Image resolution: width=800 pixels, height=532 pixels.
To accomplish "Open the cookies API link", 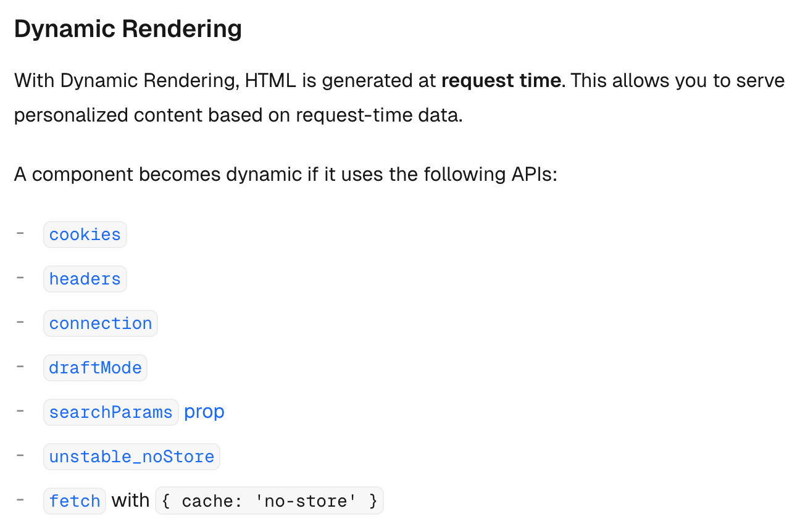I will point(85,235).
